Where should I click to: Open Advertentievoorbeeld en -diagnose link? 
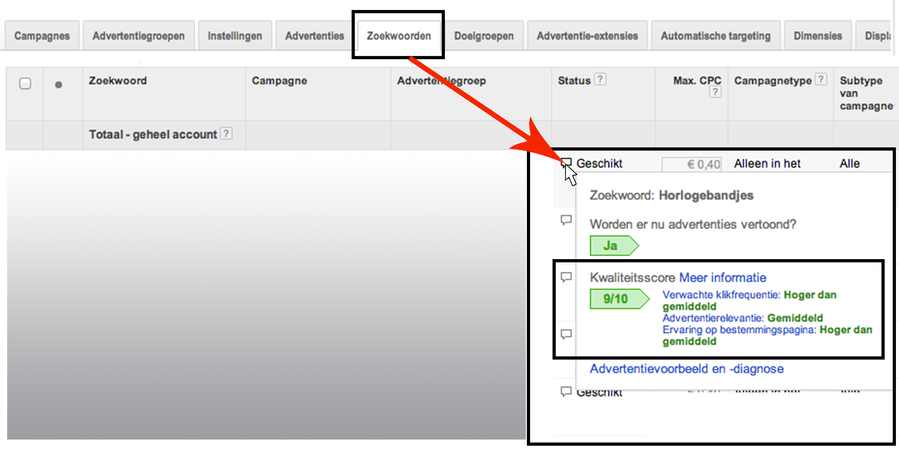(x=686, y=369)
